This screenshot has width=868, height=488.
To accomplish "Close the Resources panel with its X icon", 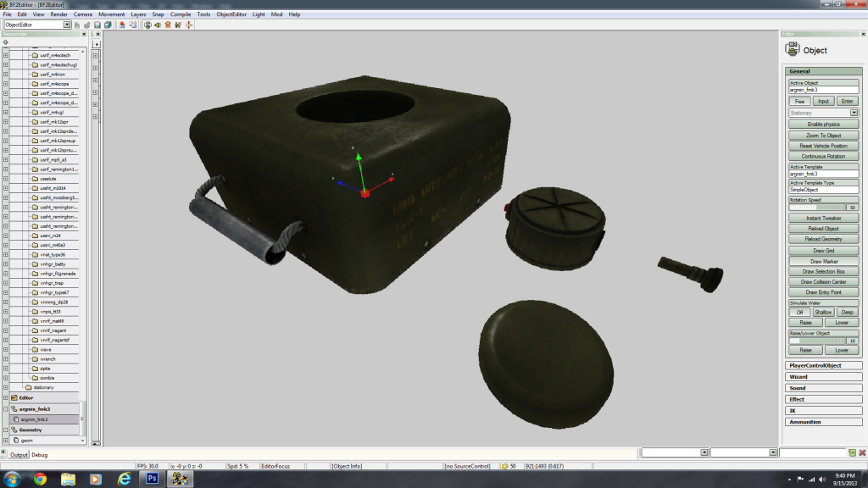I will (85, 34).
